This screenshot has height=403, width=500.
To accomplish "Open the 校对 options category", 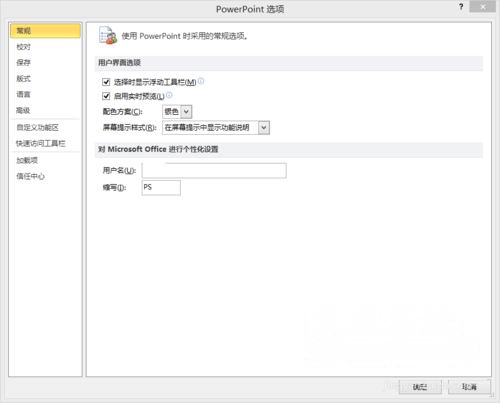I will click(24, 47).
